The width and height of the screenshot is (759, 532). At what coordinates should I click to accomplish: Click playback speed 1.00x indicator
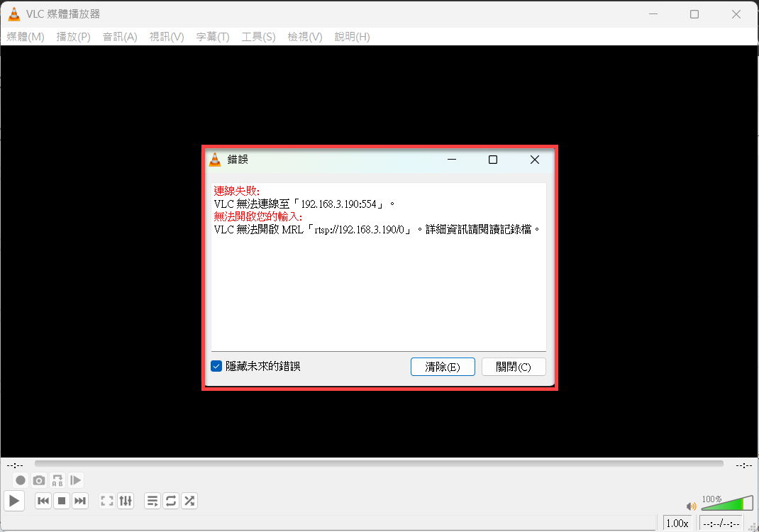pos(677,523)
